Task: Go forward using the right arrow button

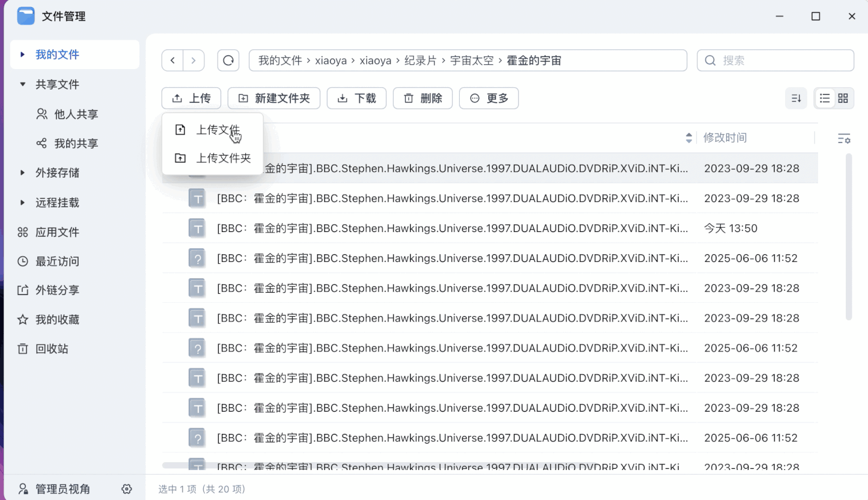Action: coord(194,61)
